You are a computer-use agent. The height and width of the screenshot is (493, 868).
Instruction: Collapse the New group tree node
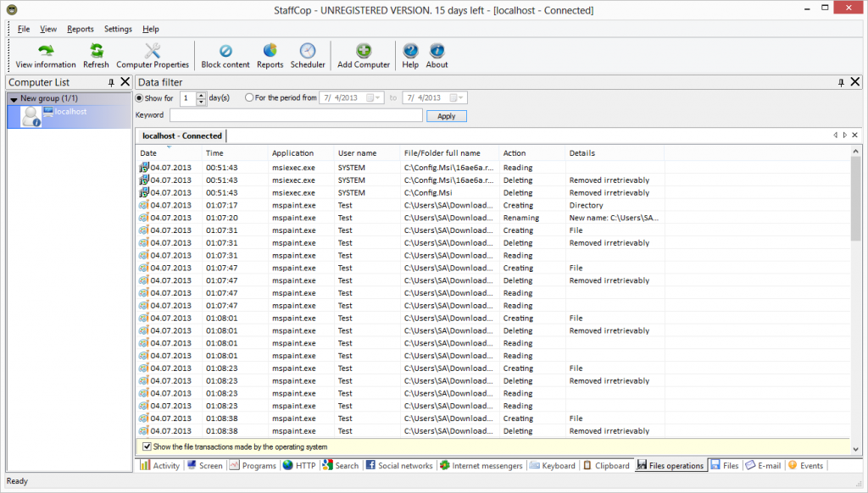pyautogui.click(x=14, y=99)
